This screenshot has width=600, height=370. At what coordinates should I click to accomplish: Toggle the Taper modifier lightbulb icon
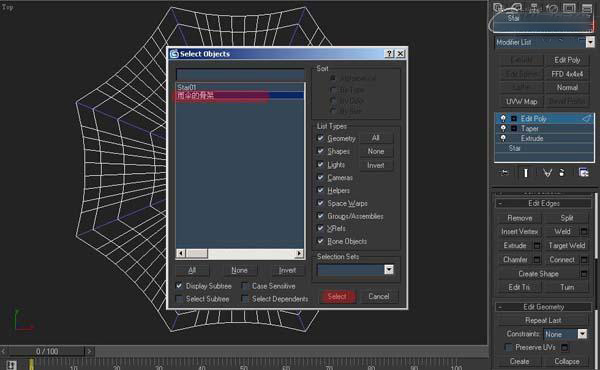tap(503, 128)
